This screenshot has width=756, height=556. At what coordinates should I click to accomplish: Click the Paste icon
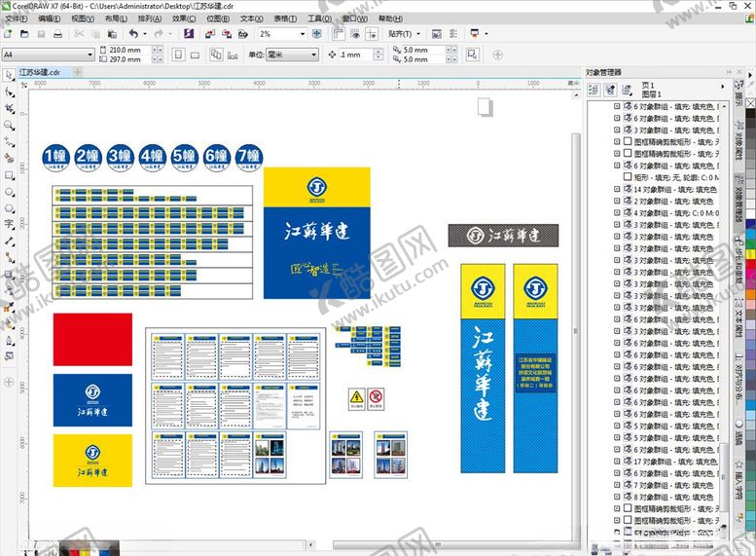pos(112,34)
